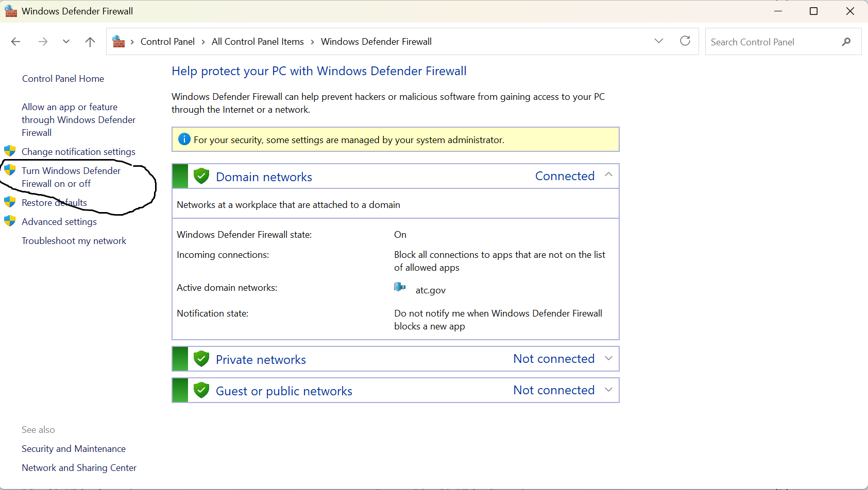Click the atc.gov network name
This screenshot has height=490, width=868.
coord(431,290)
